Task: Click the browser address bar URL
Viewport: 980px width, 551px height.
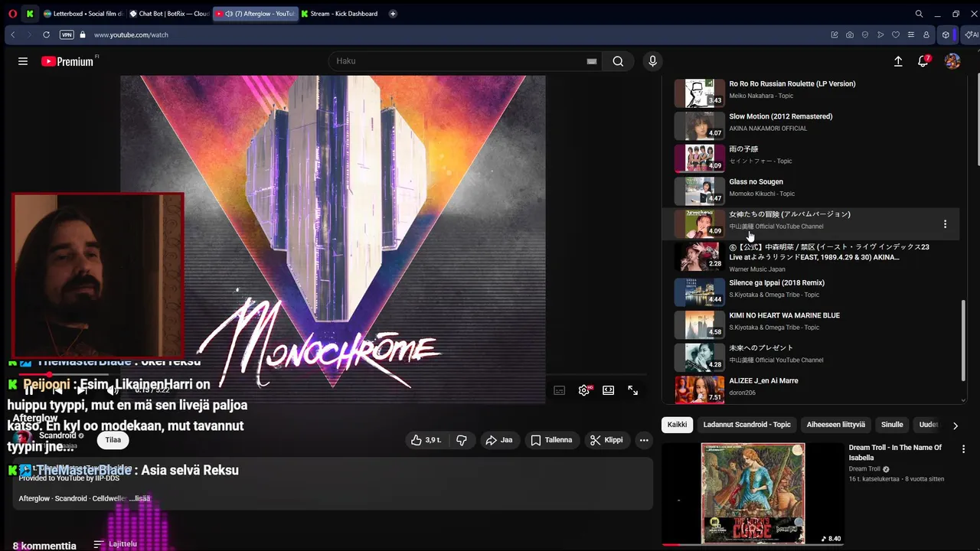Action: (x=131, y=34)
